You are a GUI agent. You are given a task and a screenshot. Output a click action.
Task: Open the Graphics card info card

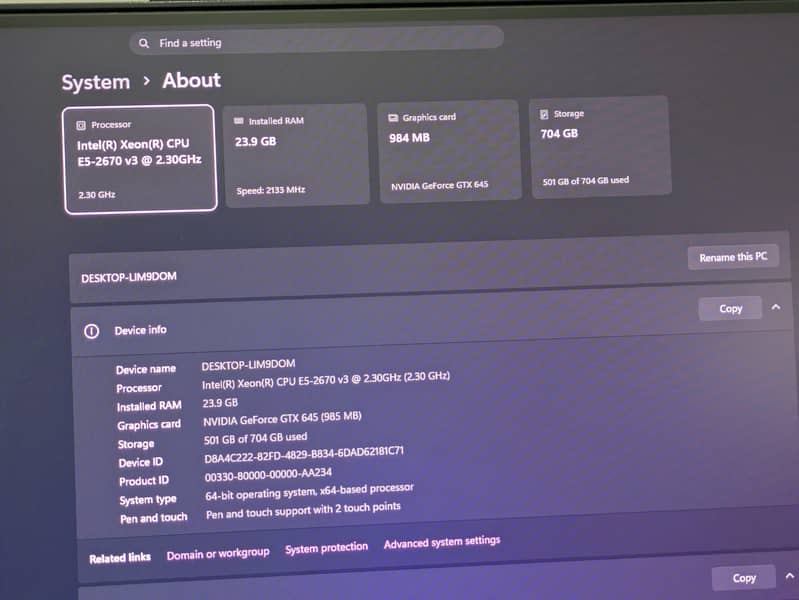click(x=449, y=152)
